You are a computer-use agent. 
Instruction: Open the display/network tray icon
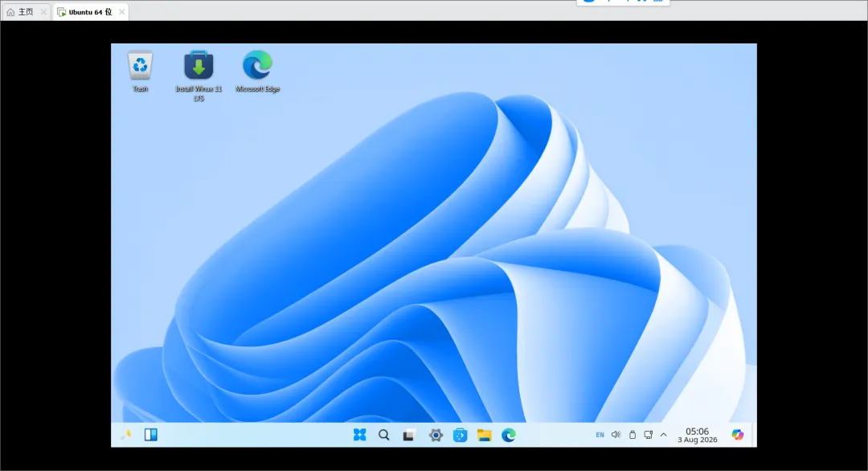coord(649,435)
